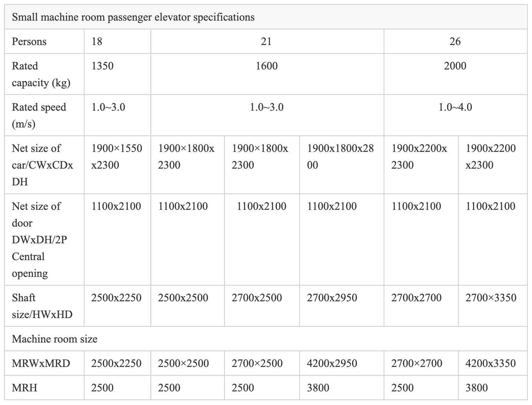
Task: Click shaft size cell '2700×3350'
Action: pos(493,306)
